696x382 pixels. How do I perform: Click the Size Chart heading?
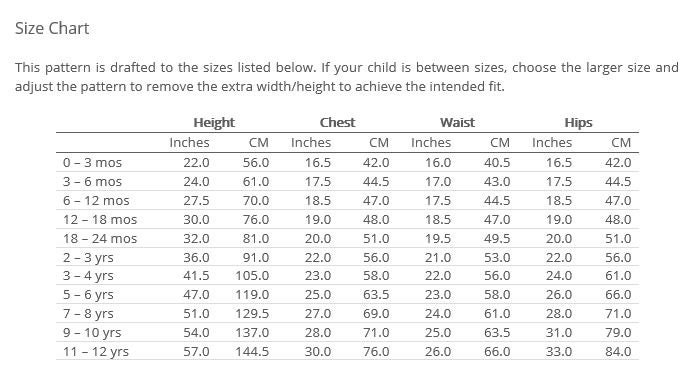pos(52,28)
